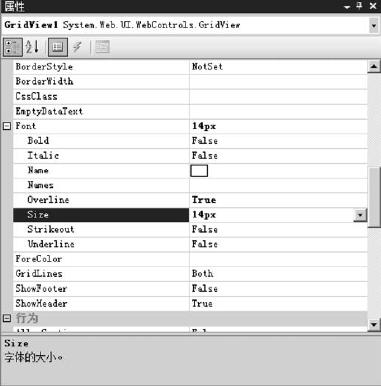The image size is (381, 386).
Task: Show the Properties page icon
Action: tap(58, 47)
